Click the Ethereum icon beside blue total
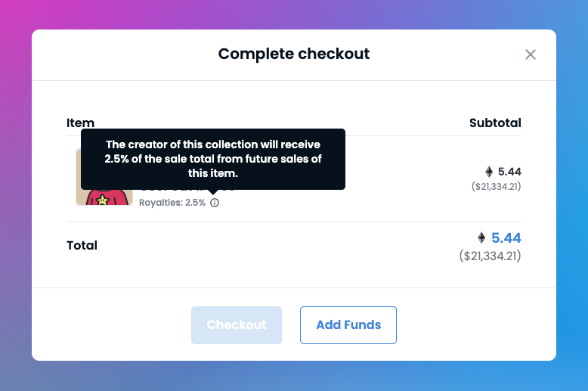 coord(481,237)
